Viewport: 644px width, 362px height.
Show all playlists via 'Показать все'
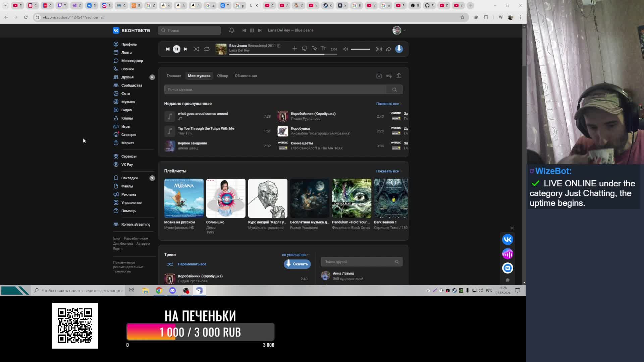click(x=388, y=171)
